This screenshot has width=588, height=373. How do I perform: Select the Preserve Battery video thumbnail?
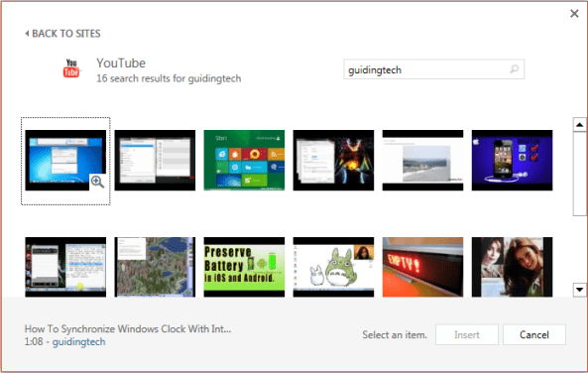[x=244, y=267]
